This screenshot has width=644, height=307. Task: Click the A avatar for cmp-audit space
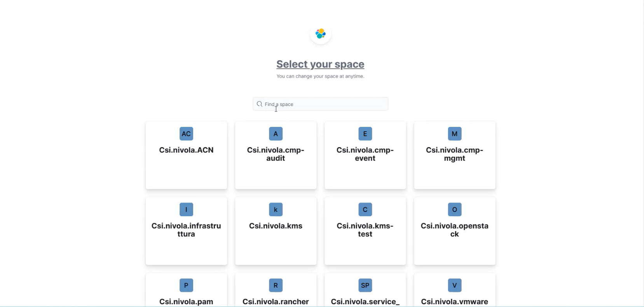pyautogui.click(x=276, y=134)
